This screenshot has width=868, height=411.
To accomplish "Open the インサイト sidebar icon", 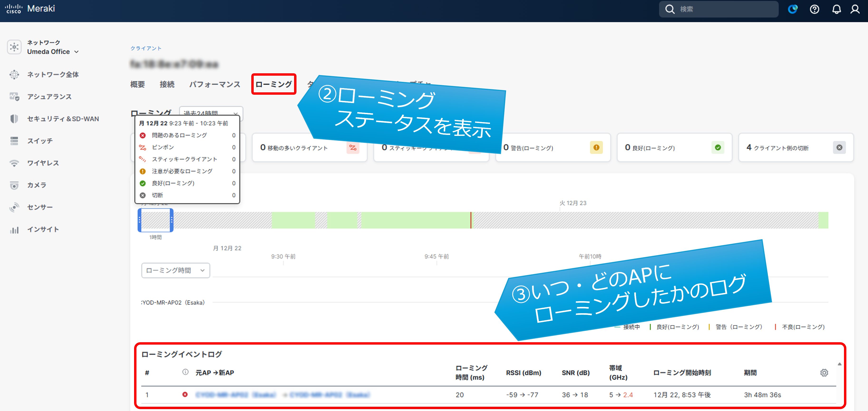I will click(x=14, y=229).
